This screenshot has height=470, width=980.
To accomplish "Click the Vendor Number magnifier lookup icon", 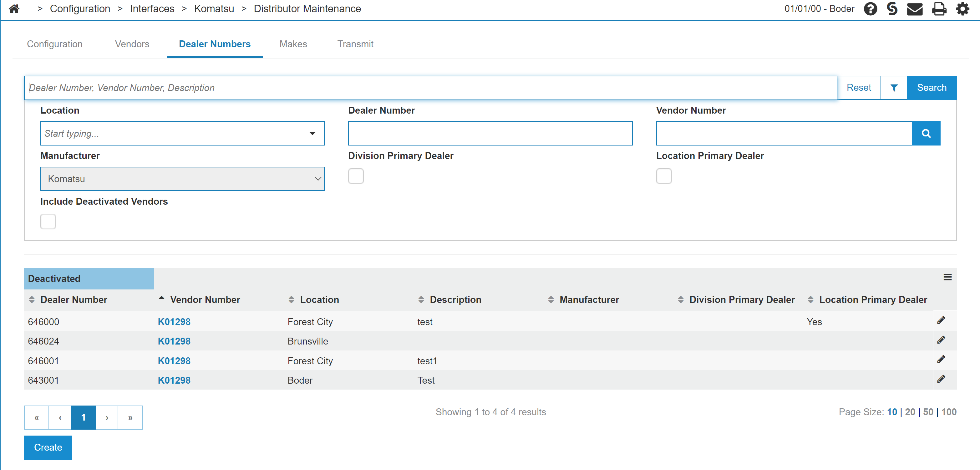I will (926, 133).
